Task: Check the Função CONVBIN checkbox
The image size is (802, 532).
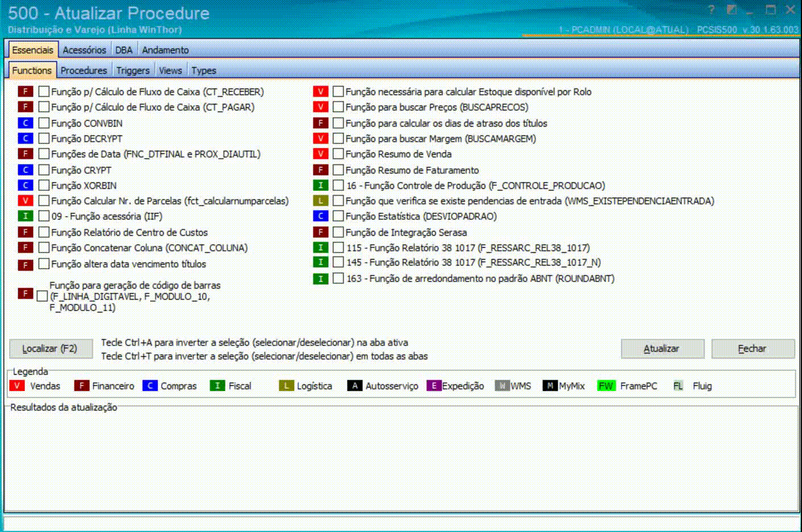Action: coord(44,123)
